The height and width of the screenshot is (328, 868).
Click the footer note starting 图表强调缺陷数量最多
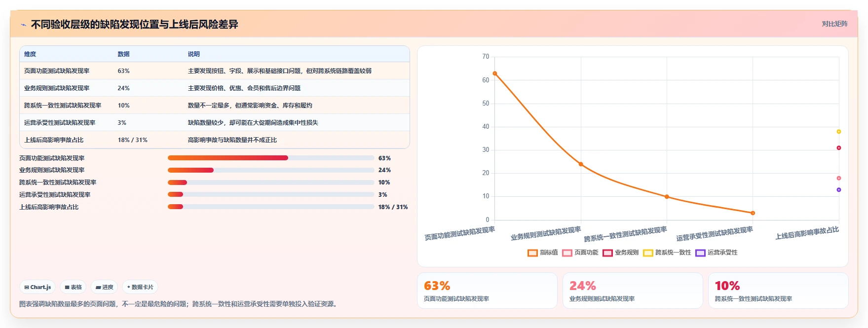click(180, 304)
